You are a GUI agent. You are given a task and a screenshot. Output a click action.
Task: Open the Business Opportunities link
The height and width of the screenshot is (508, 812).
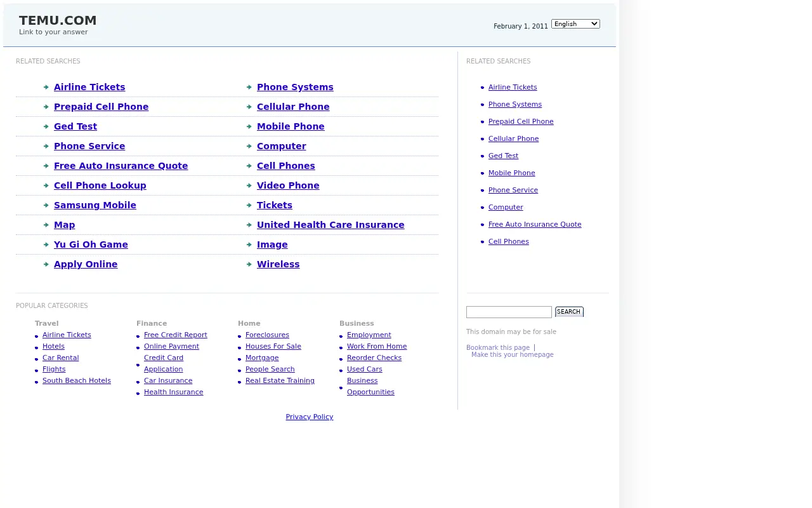370,386
